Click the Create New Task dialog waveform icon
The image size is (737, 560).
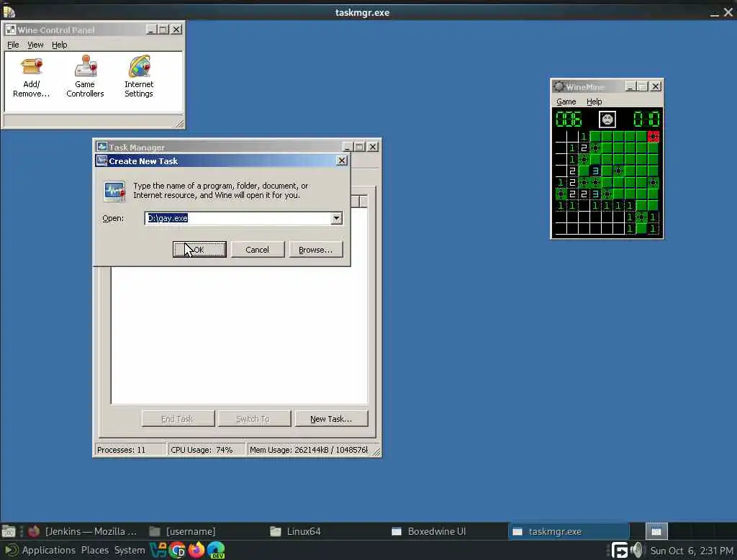pyautogui.click(x=114, y=191)
